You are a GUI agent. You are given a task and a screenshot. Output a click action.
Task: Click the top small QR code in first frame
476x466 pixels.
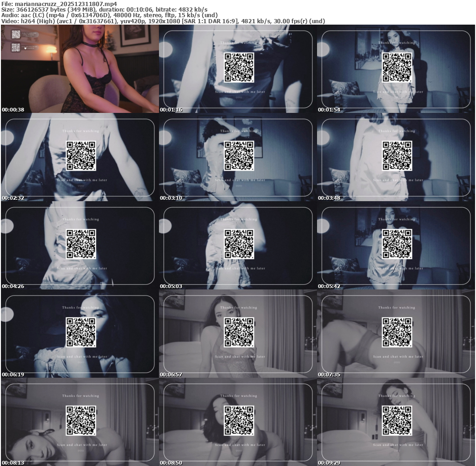coord(16,34)
